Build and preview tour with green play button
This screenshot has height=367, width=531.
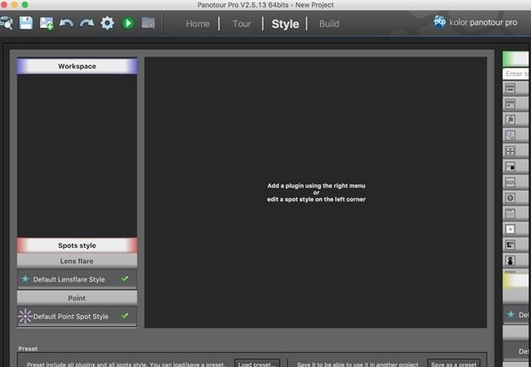coord(128,23)
